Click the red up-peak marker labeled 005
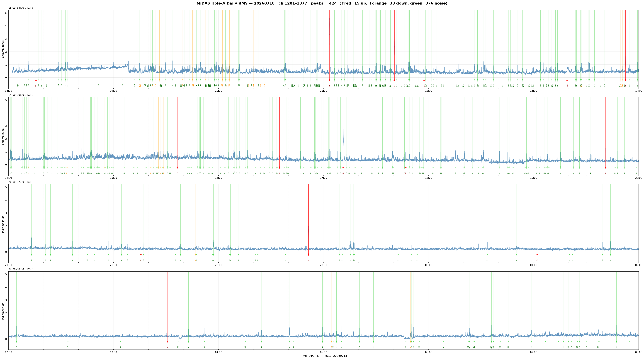 point(36,80)
